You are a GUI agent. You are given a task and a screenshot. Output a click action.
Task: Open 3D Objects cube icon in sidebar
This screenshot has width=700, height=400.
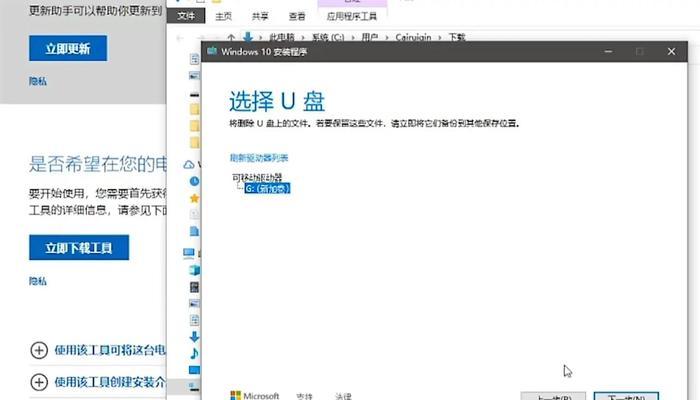tap(194, 270)
